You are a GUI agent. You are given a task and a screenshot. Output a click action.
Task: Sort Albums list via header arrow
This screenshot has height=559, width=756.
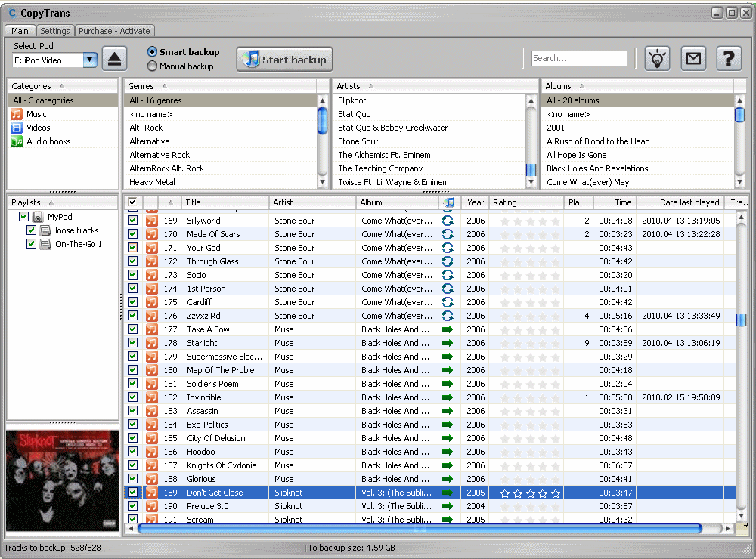(x=582, y=86)
